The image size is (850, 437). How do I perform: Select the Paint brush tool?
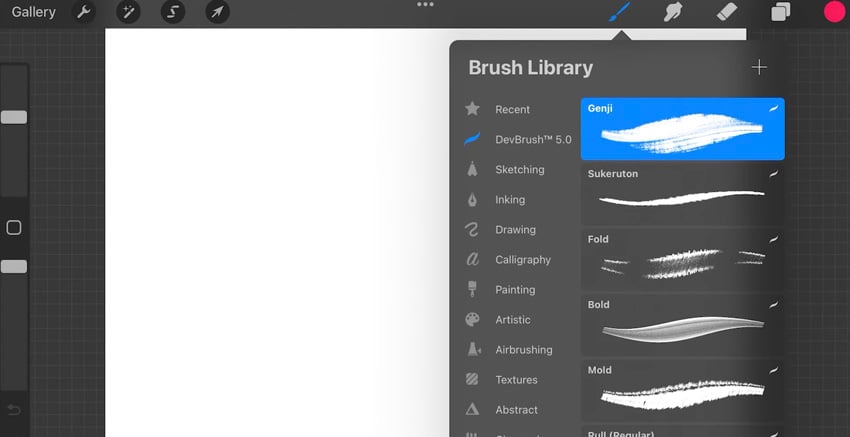pos(619,12)
